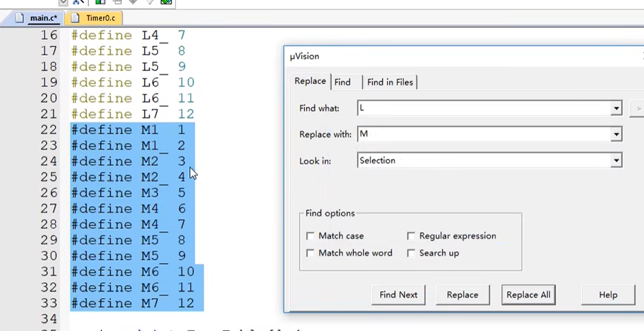Click the 'Find what:' label

click(x=319, y=109)
